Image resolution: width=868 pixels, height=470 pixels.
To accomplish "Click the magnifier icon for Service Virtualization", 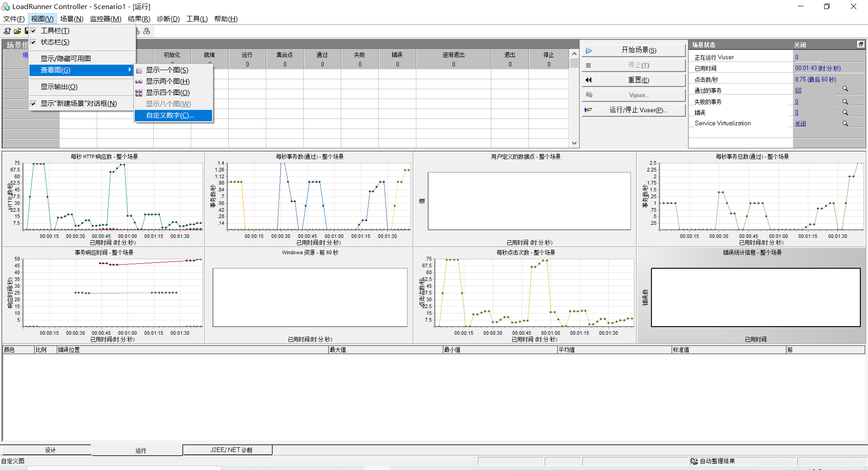I will point(845,123).
